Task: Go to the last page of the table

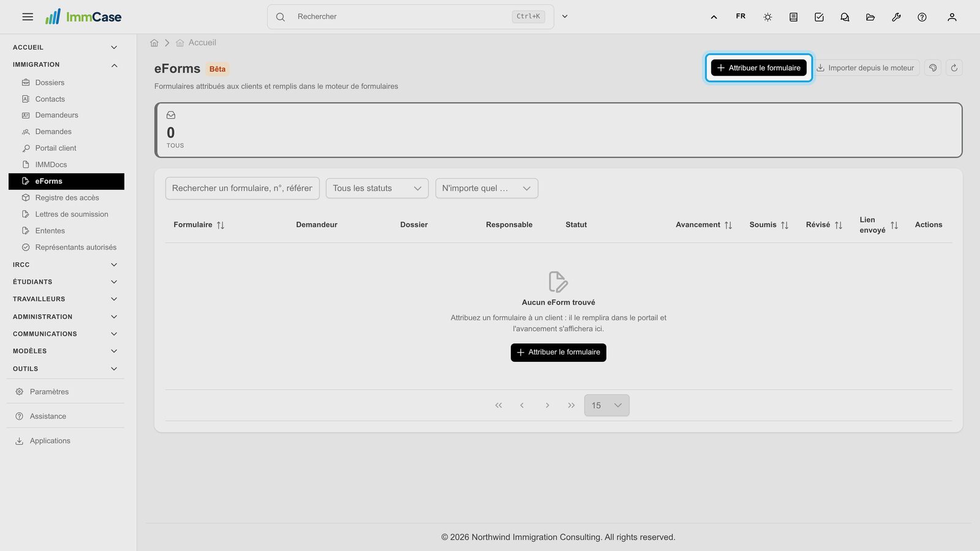Action: click(571, 405)
